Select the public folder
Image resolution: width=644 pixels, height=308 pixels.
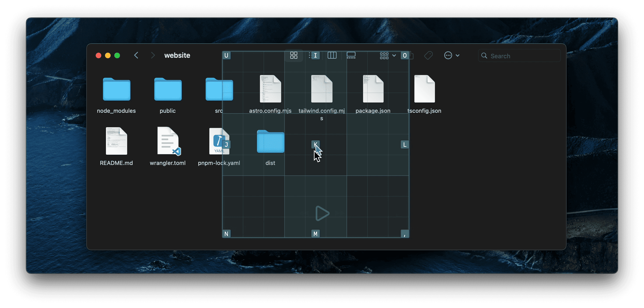(168, 89)
